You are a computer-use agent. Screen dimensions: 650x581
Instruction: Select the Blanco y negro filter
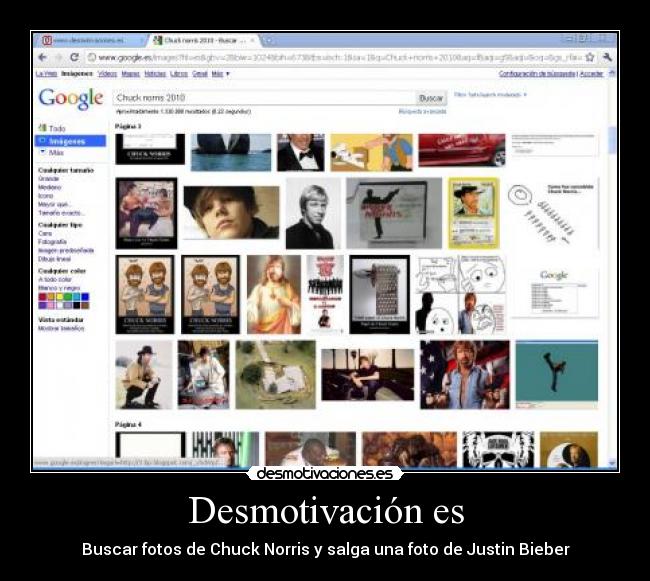pyautogui.click(x=59, y=288)
